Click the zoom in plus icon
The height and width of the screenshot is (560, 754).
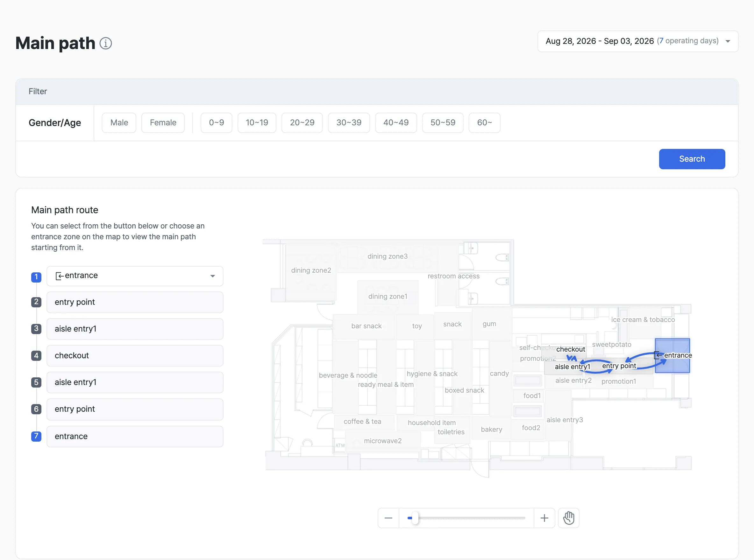click(x=544, y=518)
